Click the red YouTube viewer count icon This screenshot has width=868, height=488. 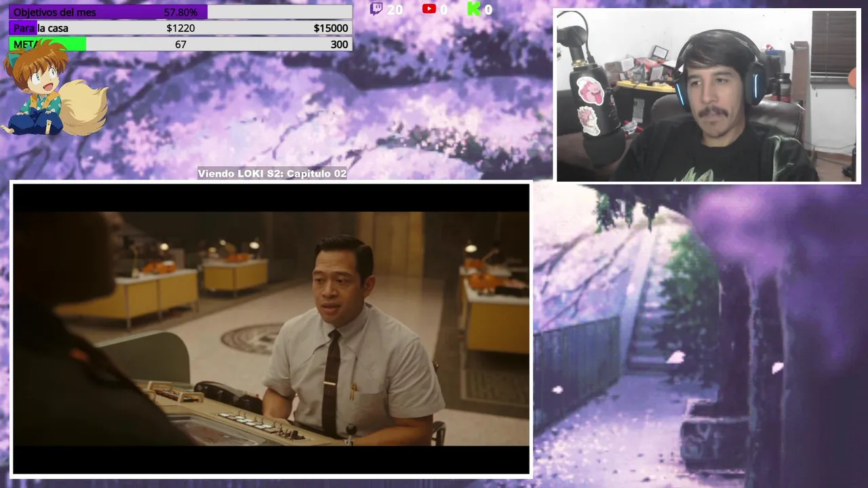pos(429,9)
